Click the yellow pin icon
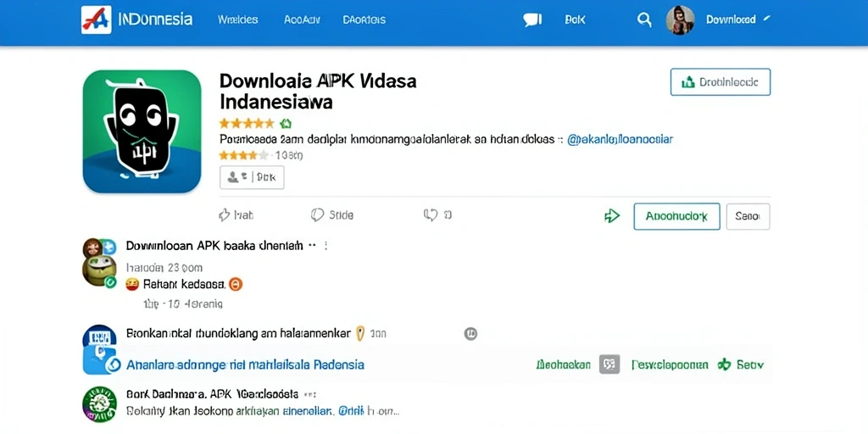The height and width of the screenshot is (434, 868). click(360, 333)
